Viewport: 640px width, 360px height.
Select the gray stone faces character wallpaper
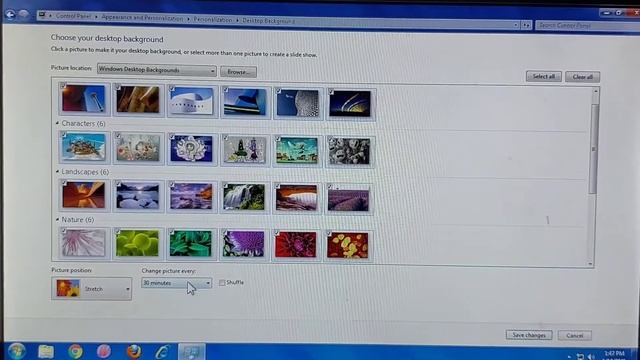(349, 151)
